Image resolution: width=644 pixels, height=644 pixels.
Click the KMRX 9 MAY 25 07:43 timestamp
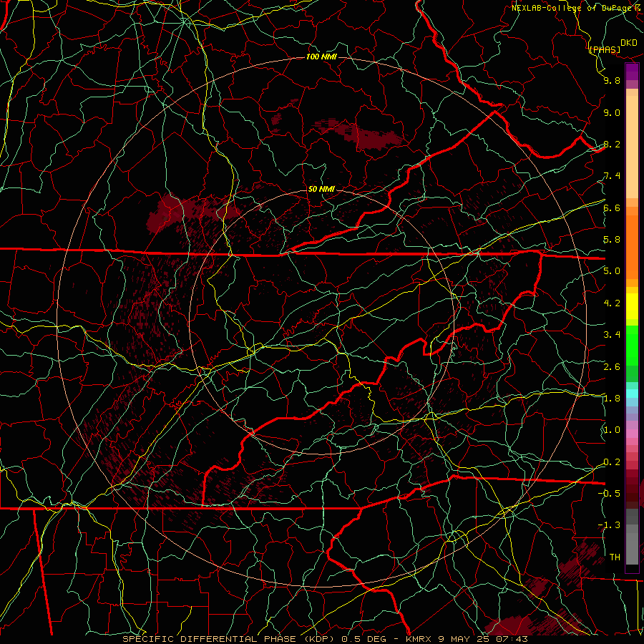(467, 639)
